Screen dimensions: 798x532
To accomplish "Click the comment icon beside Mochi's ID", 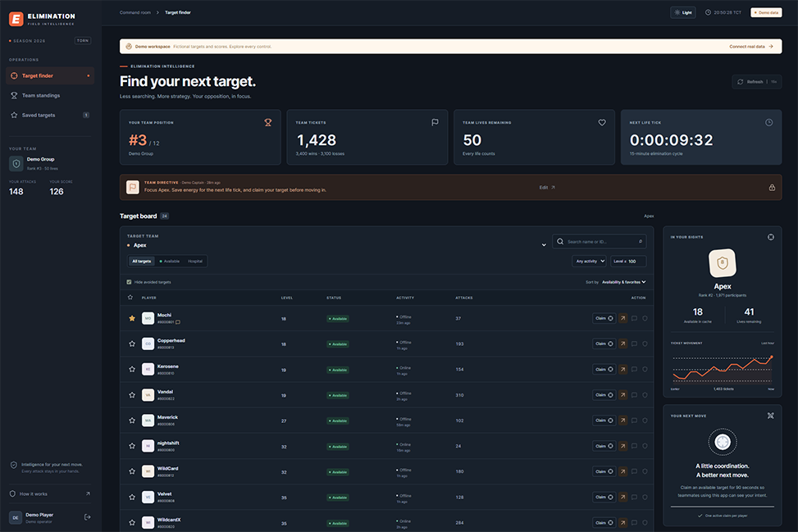I will point(178,322).
